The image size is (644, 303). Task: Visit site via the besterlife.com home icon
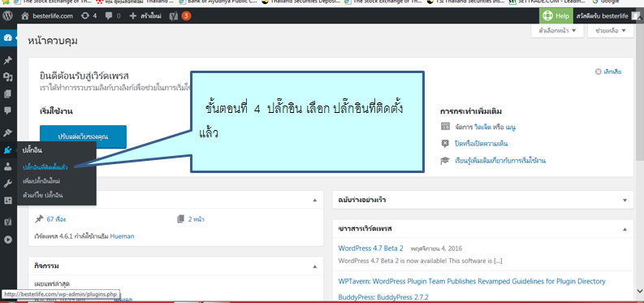pos(47,16)
